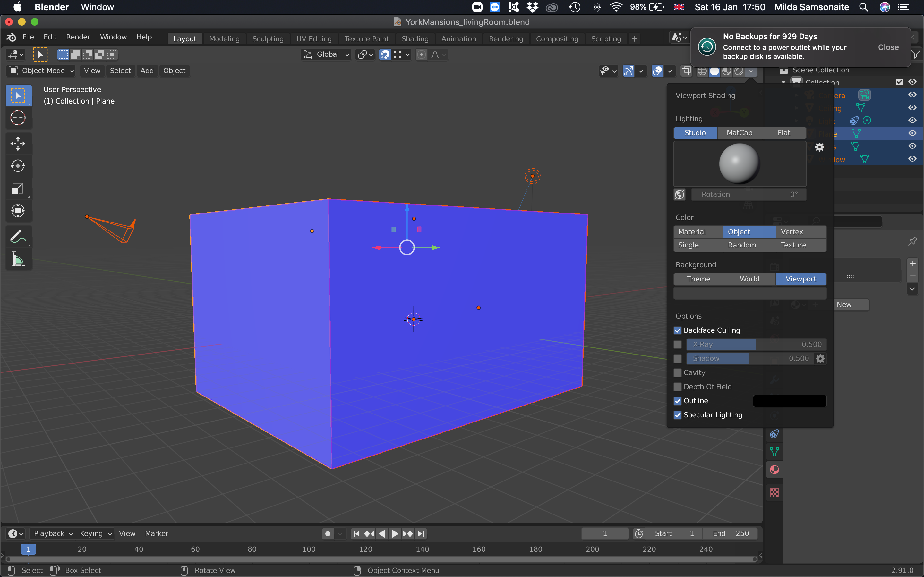
Task: Open the Global transform orientation dropdown
Action: pos(327,54)
